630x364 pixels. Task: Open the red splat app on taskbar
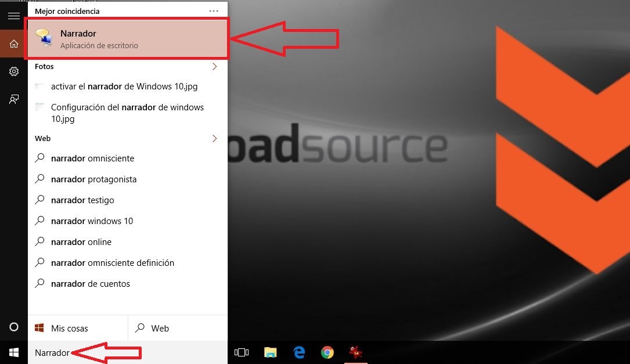(355, 353)
